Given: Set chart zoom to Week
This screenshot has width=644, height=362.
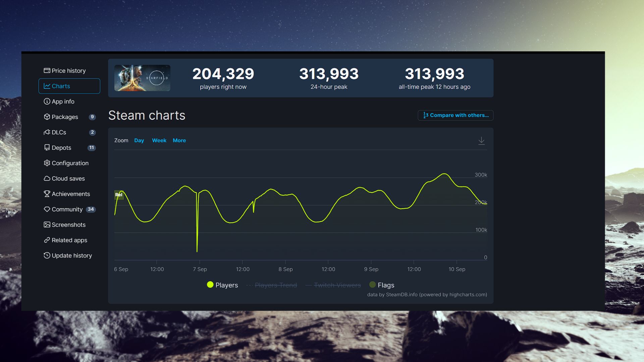Looking at the screenshot, I should (159, 140).
